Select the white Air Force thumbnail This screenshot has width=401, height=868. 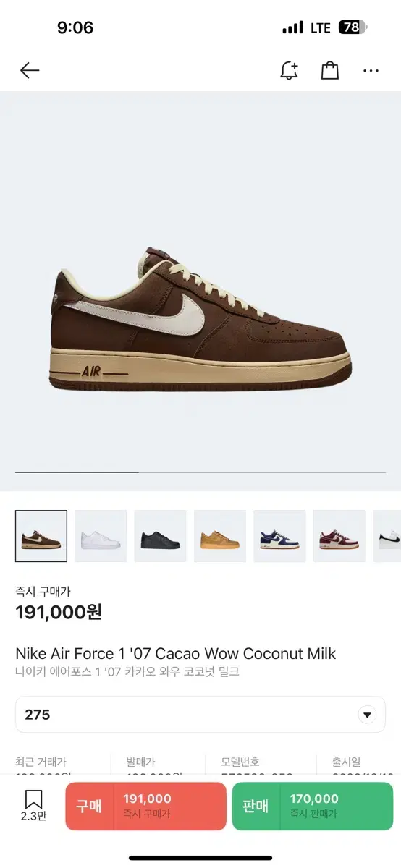tap(101, 536)
